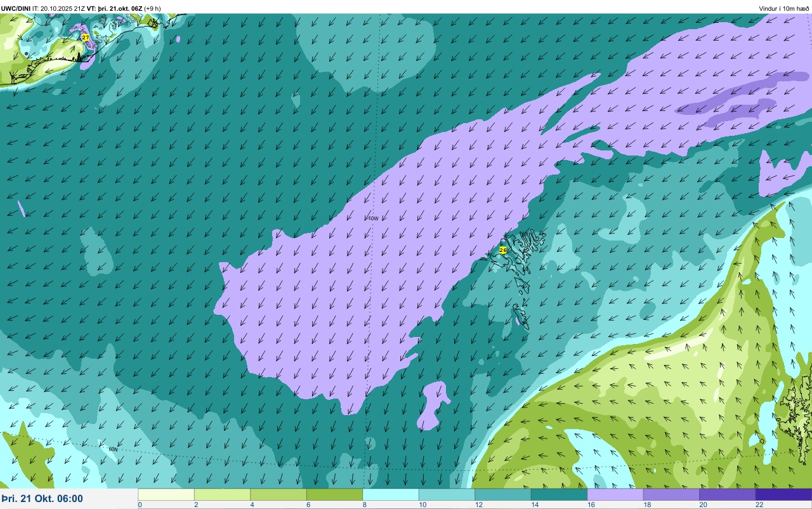Viewport: 812px width, 509px height.
Task: Click the 'UWC/DINI' model name in header
Action: coord(16,8)
